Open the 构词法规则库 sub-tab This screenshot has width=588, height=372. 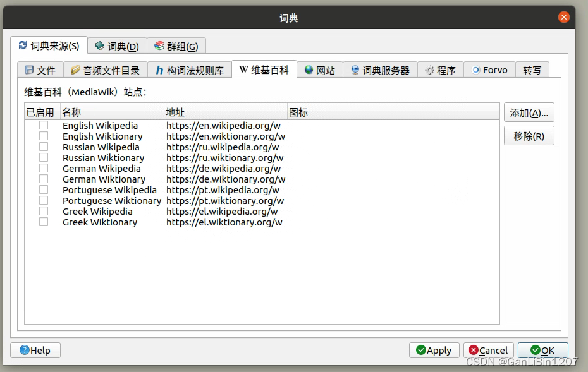coord(190,70)
